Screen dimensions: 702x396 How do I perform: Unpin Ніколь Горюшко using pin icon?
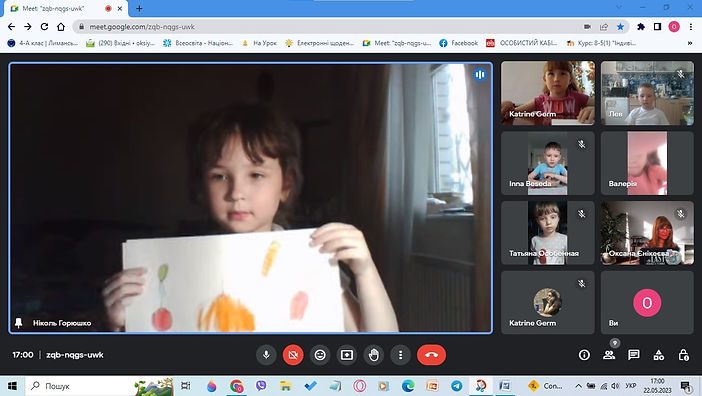click(x=18, y=323)
